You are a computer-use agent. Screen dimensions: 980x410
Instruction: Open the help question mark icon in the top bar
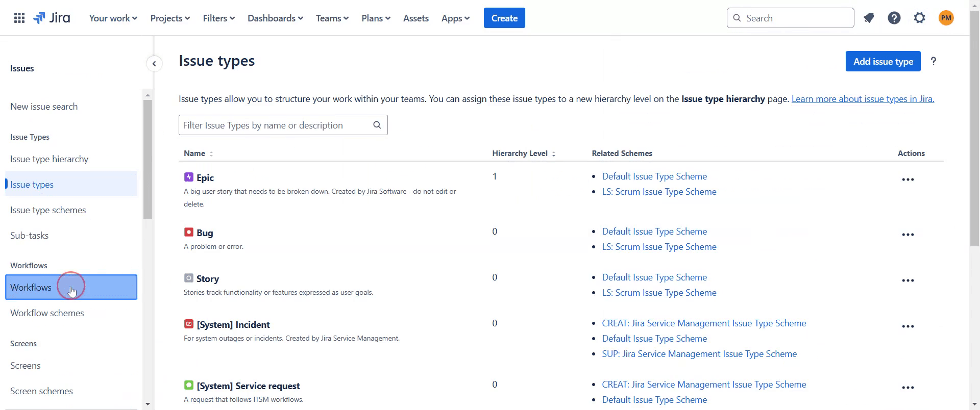click(894, 18)
